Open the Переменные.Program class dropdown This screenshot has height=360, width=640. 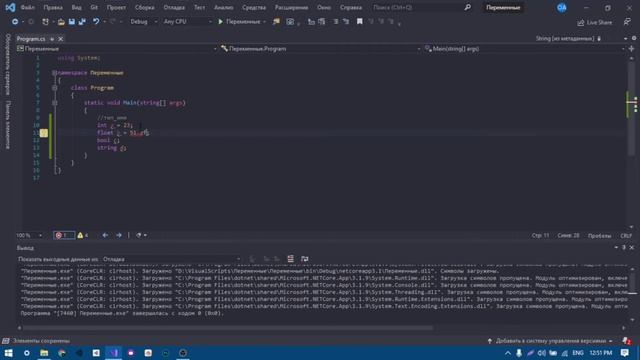(320, 49)
